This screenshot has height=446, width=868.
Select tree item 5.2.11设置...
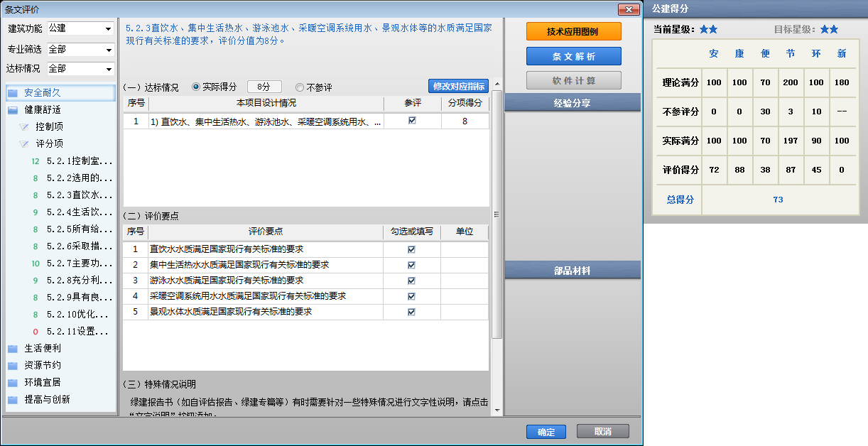pyautogui.click(x=77, y=332)
